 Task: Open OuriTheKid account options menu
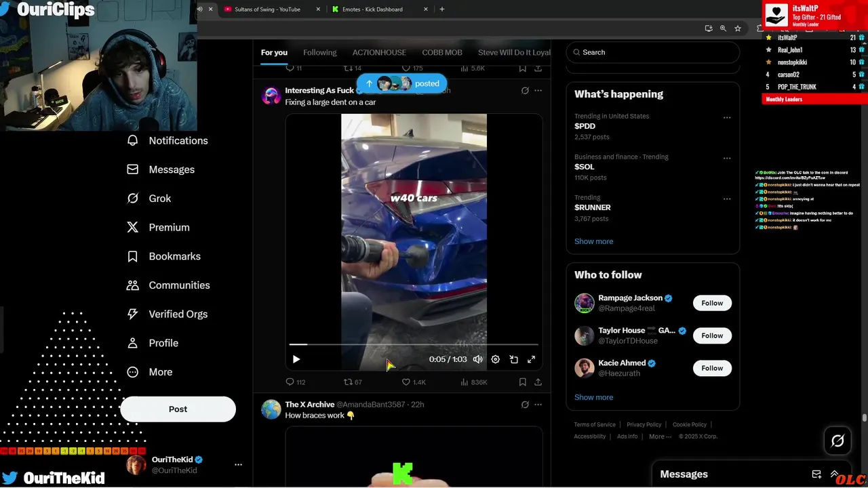[238, 465]
